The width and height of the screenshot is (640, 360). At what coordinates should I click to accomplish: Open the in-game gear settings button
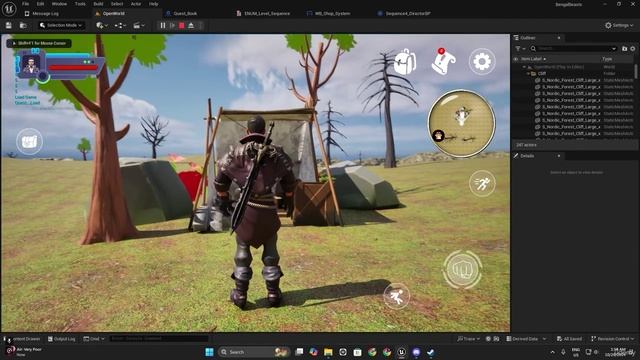pyautogui.click(x=482, y=62)
